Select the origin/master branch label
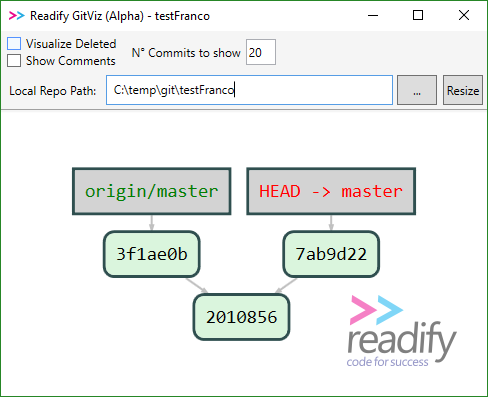The height and width of the screenshot is (397, 488). point(152,191)
